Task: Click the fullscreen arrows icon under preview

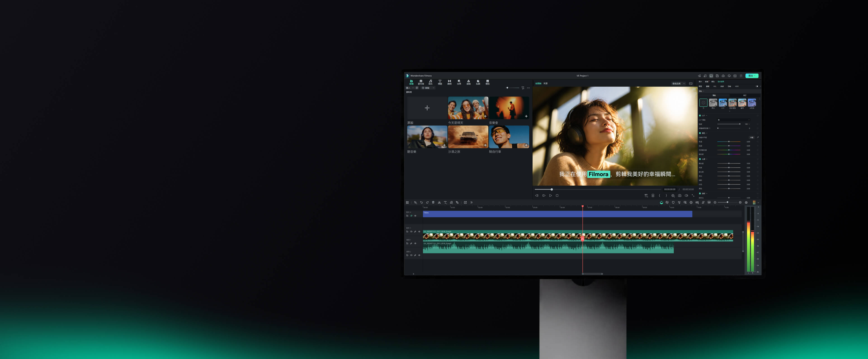Action: point(693,195)
